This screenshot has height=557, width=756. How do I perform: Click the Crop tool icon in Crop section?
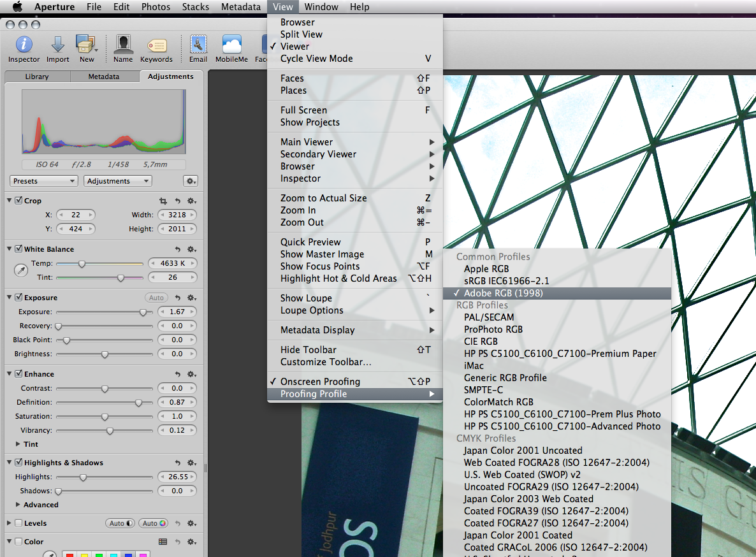(163, 201)
